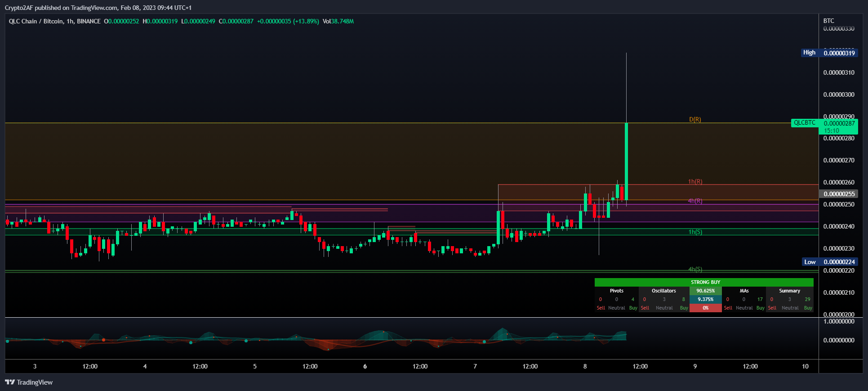The height and width of the screenshot is (391, 868).
Task: Click the TradingView logo at bottom
Action: tap(29, 382)
